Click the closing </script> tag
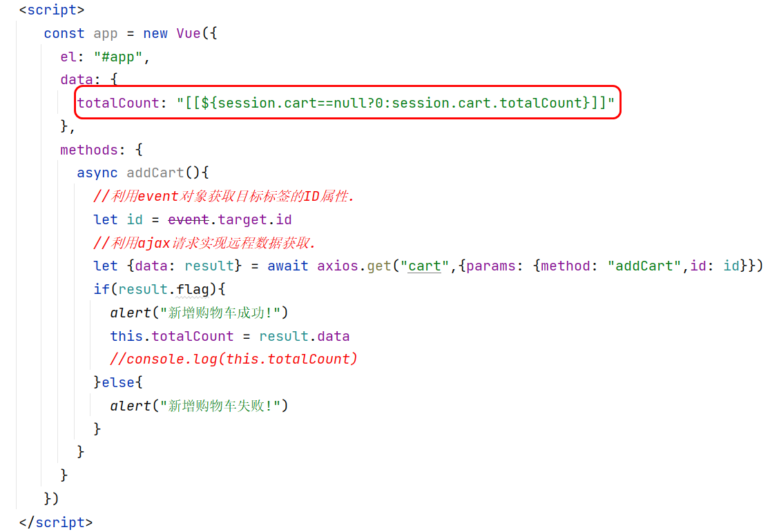This screenshot has width=770, height=532. pos(55,522)
